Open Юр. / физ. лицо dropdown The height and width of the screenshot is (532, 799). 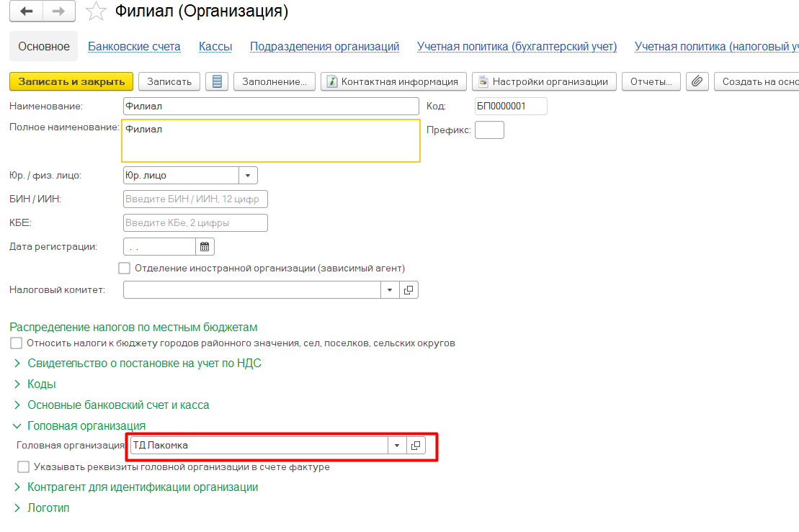point(248,175)
